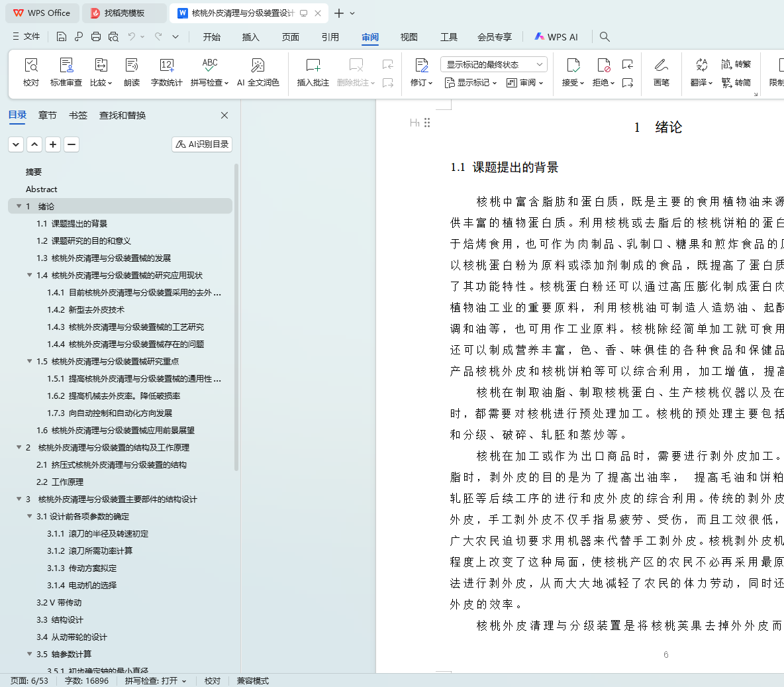Click the new tab plus button
This screenshot has height=687, width=784.
pyautogui.click(x=339, y=13)
